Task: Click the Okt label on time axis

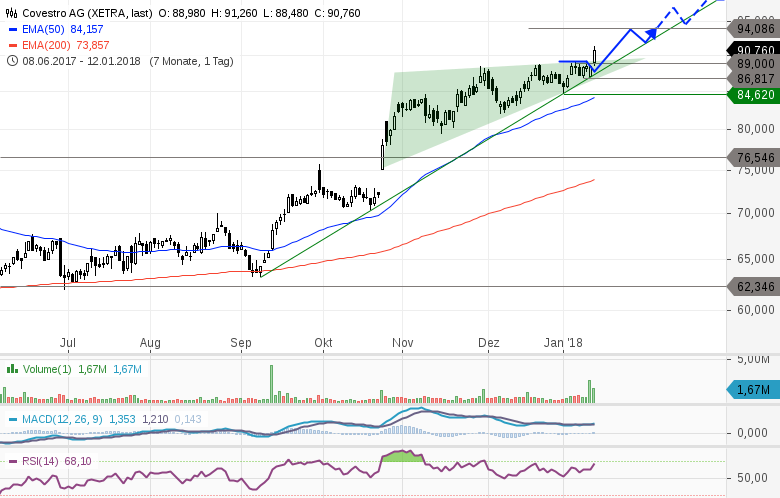Action: 323,343
